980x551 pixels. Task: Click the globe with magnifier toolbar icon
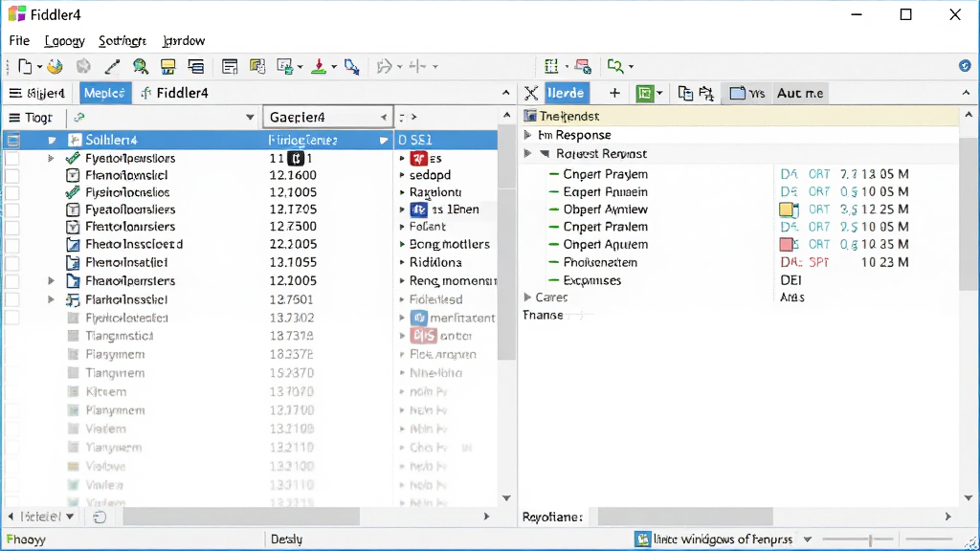[x=141, y=66]
